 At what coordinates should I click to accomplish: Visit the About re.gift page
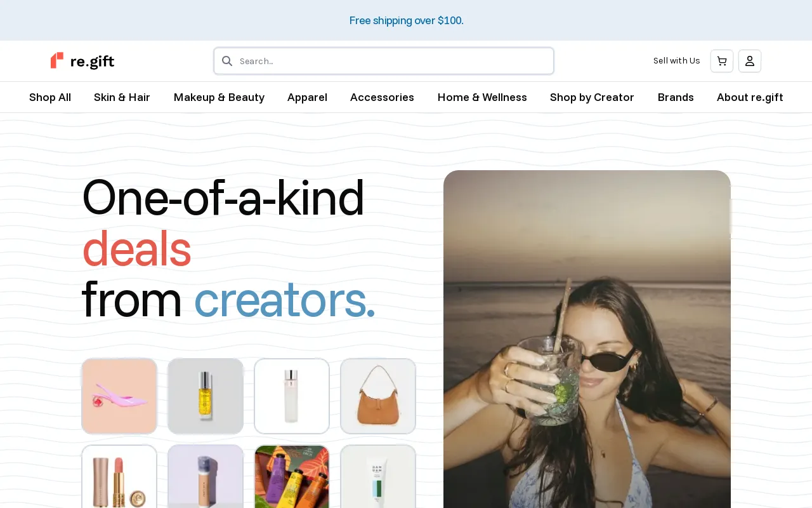[x=750, y=97]
